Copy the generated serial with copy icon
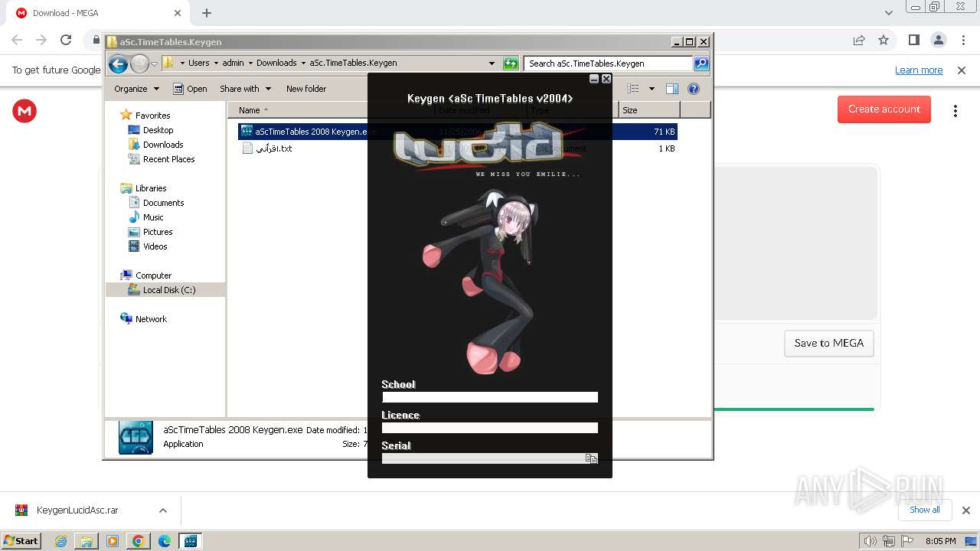 pyautogui.click(x=591, y=458)
